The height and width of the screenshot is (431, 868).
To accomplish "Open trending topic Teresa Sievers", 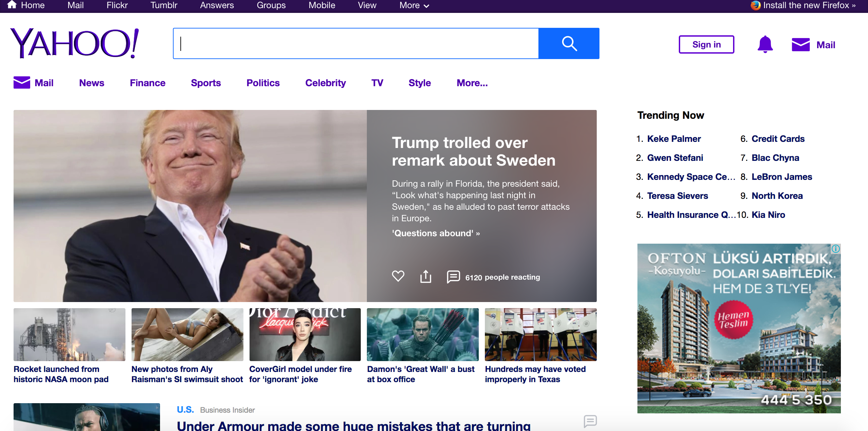I will pos(677,196).
